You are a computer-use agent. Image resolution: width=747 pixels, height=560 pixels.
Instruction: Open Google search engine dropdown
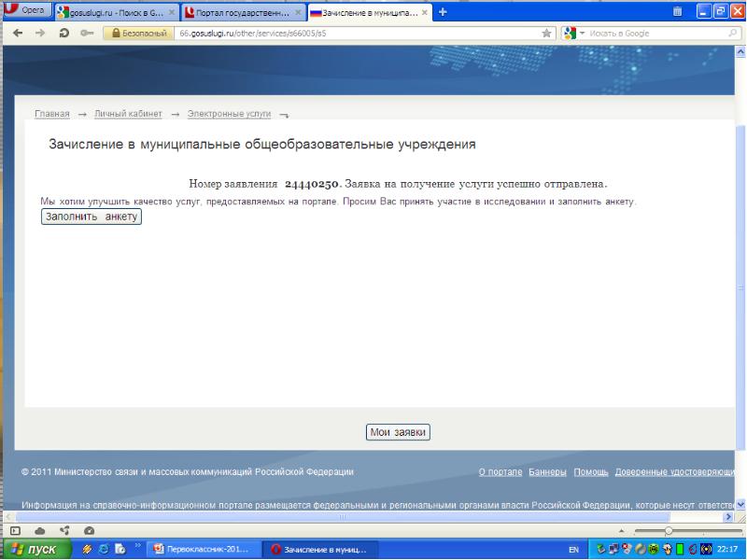571,33
